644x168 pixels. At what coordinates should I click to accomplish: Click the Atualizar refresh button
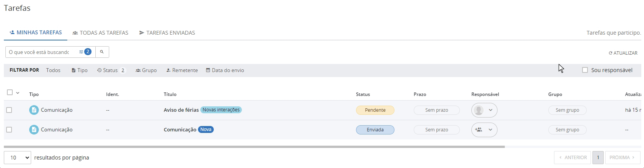[623, 53]
